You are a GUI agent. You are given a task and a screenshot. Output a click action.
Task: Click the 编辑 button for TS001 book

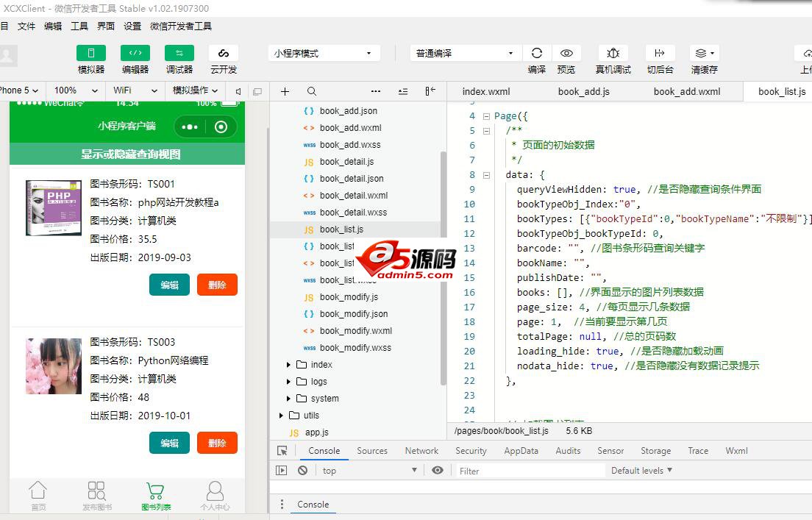pos(169,285)
